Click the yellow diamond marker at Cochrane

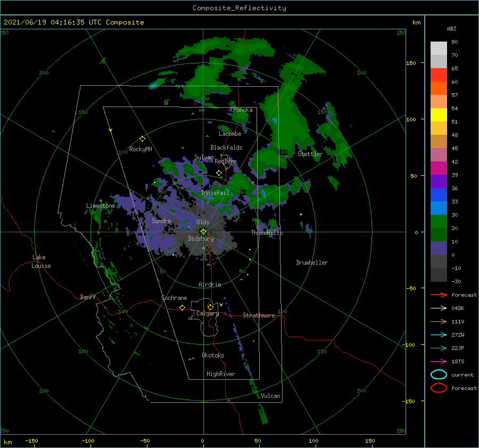click(182, 307)
